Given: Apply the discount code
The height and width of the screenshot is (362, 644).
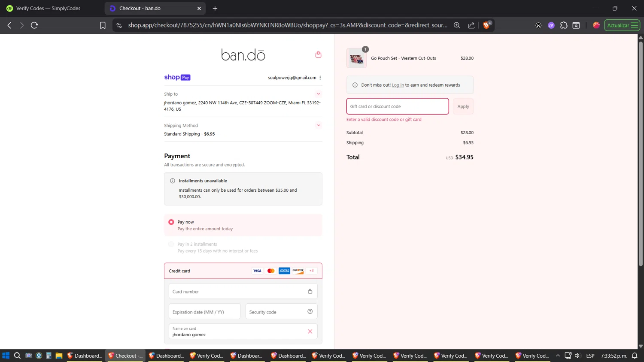Looking at the screenshot, I should (463, 106).
